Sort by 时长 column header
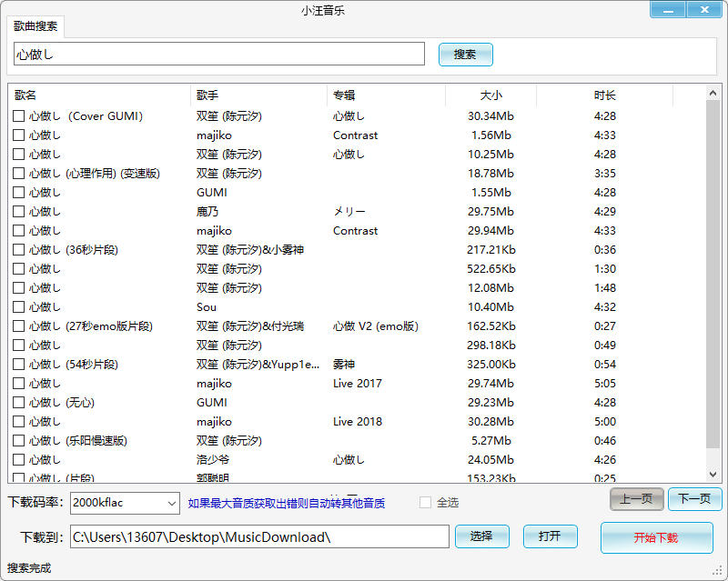 (604, 95)
